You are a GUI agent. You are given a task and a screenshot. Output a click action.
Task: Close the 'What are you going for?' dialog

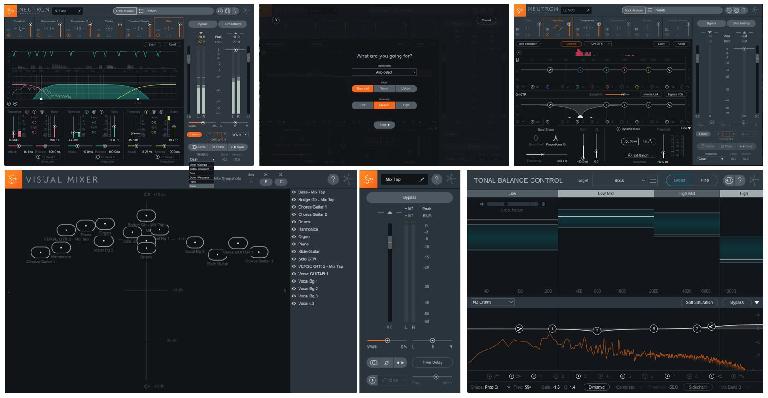(276, 20)
